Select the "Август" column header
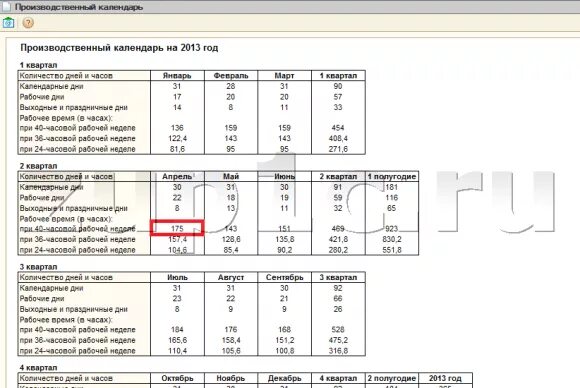 click(231, 277)
